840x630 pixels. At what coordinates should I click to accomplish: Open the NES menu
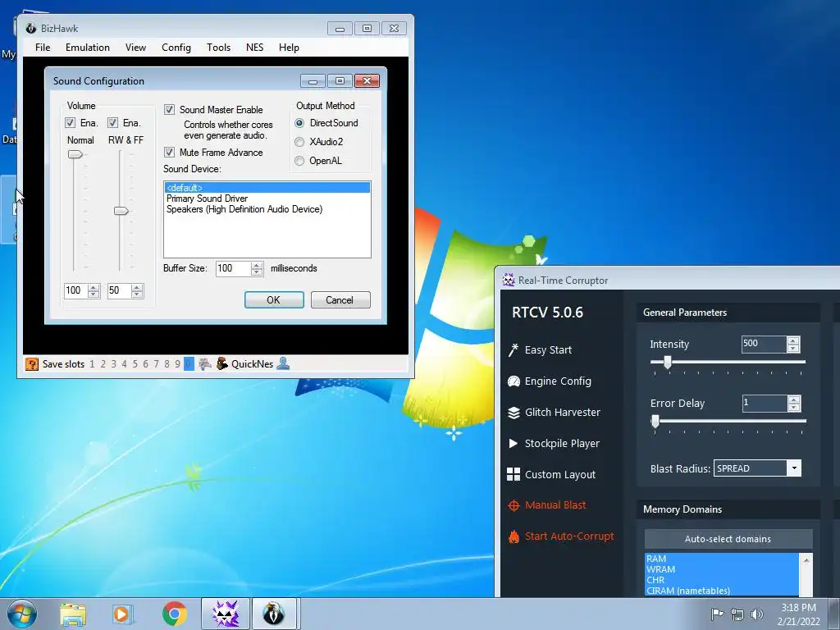254,47
